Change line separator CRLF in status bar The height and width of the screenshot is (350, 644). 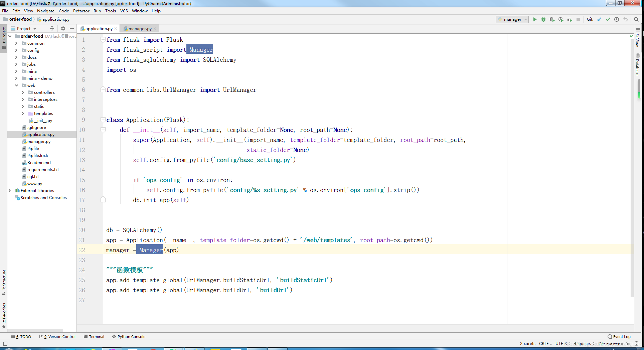[x=545, y=343]
